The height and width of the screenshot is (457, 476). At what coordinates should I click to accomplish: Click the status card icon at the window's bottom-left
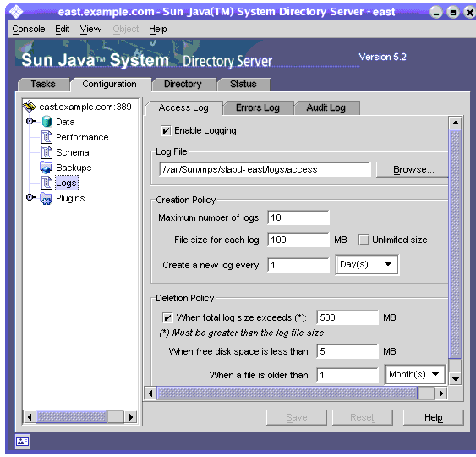click(x=23, y=441)
